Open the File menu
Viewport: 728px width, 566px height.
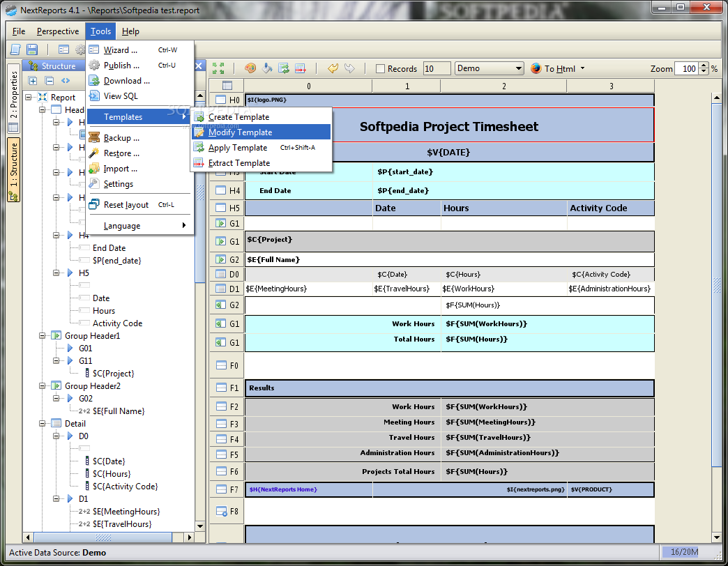[x=19, y=31]
